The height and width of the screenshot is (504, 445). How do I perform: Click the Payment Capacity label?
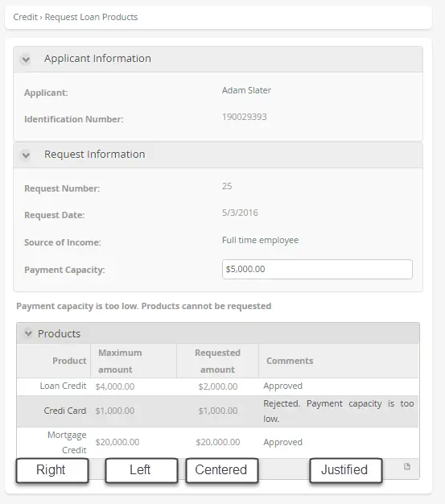(x=64, y=270)
